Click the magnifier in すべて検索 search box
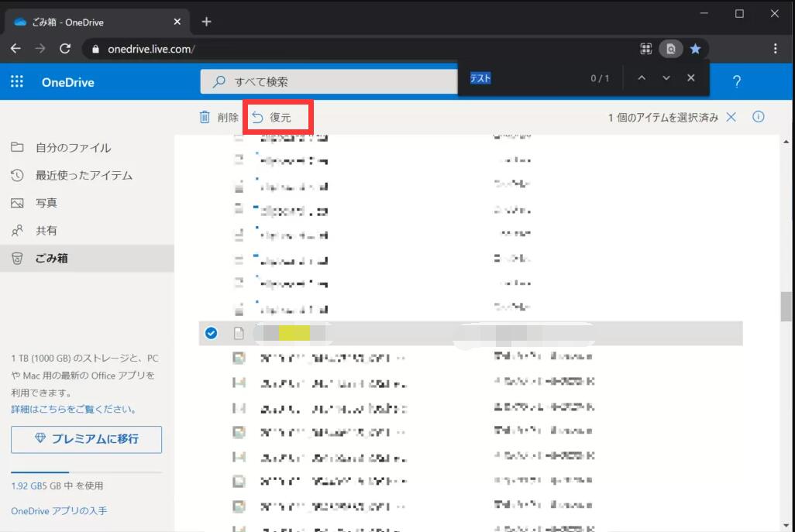The image size is (795, 532). pos(219,81)
